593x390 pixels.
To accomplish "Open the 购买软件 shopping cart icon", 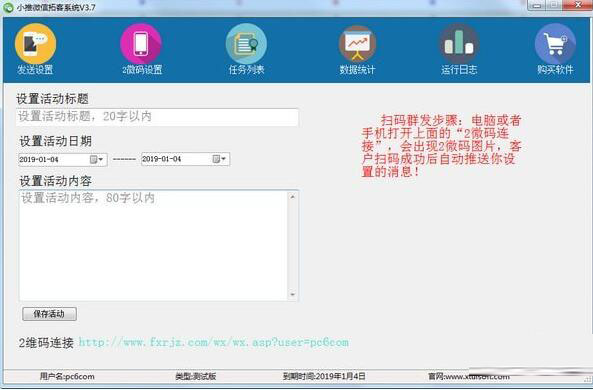I will pyautogui.click(x=555, y=44).
